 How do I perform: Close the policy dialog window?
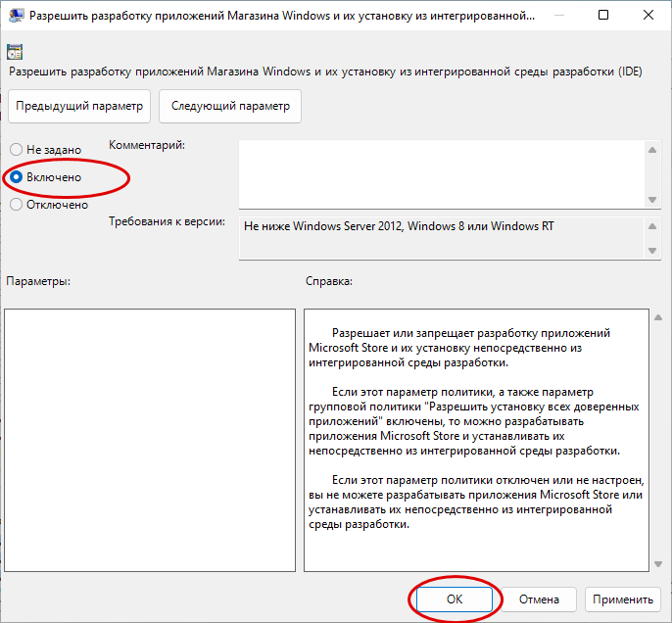point(648,16)
